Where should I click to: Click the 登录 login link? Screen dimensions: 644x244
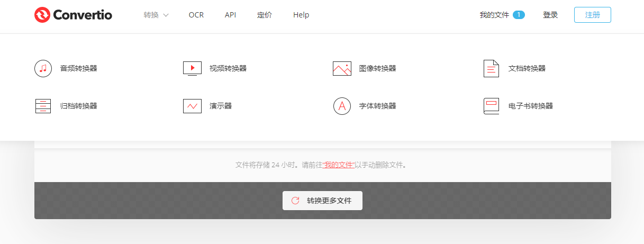pyautogui.click(x=550, y=15)
